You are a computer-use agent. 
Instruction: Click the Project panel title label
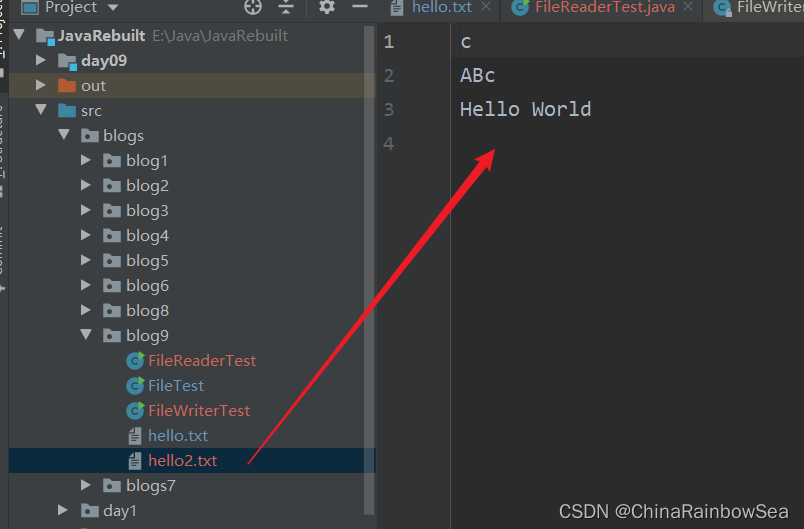coord(71,7)
